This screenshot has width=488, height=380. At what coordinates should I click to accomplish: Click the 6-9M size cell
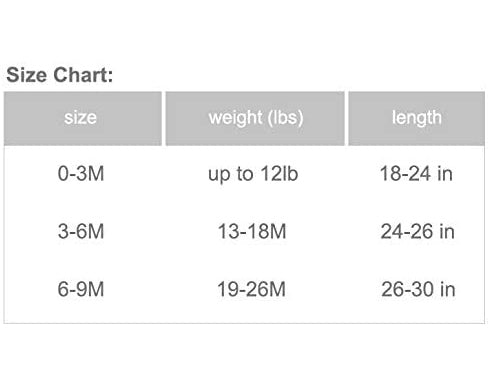pos(81,289)
